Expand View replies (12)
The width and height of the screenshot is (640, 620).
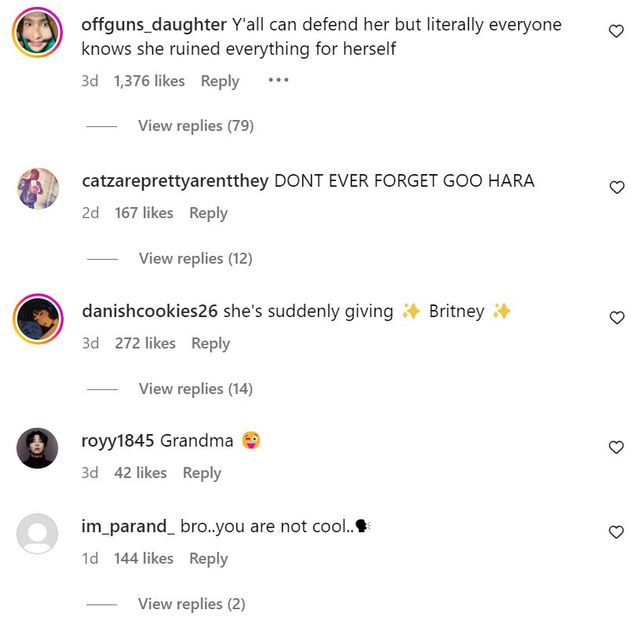pos(196,258)
